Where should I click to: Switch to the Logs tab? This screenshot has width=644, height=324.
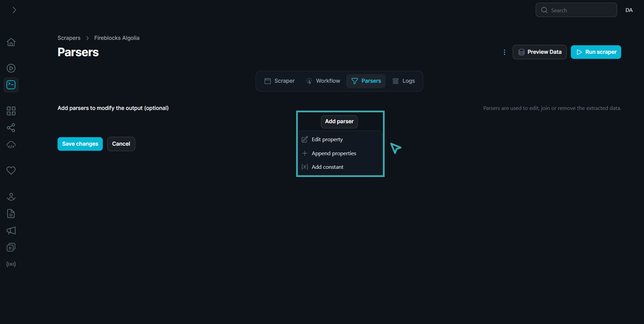(404, 81)
